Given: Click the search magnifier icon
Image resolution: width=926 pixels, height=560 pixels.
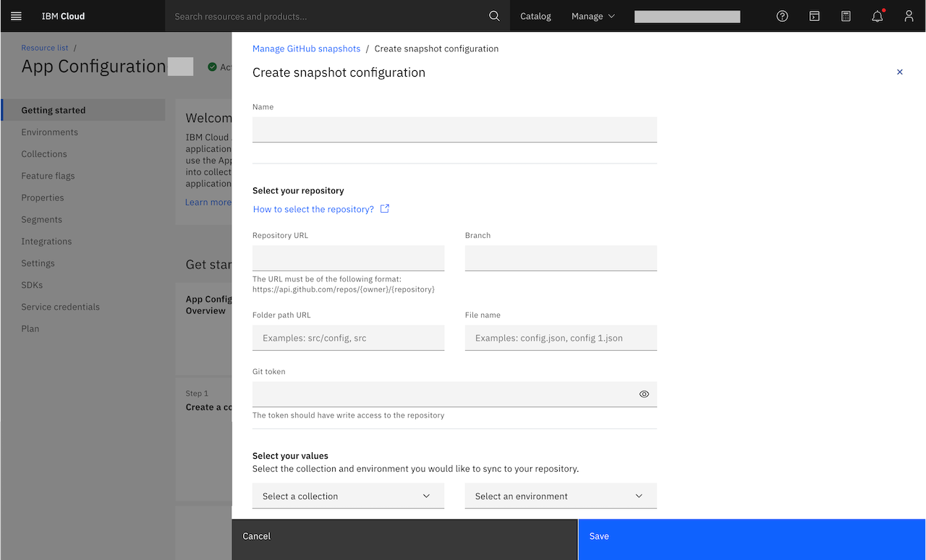Looking at the screenshot, I should (x=494, y=15).
